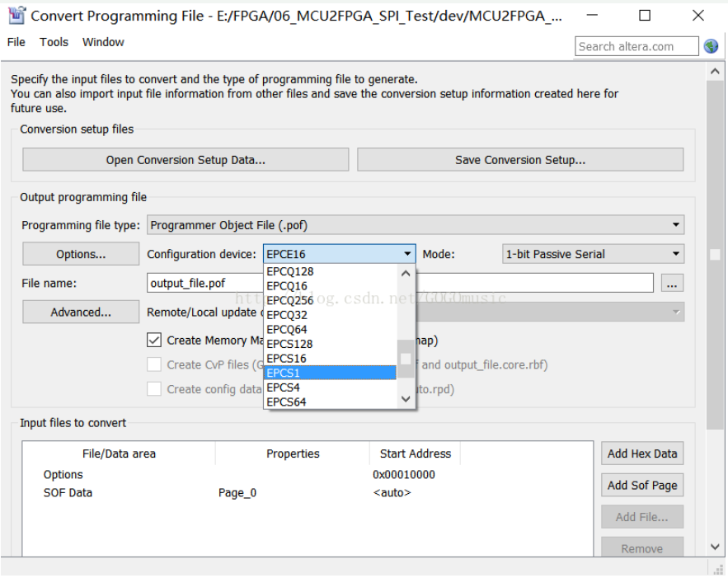
Task: Select EPCQ256 in the device list
Action: (x=330, y=300)
